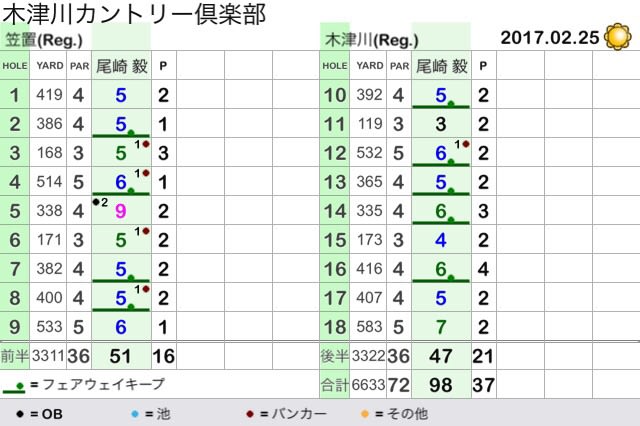The width and height of the screenshot is (640, 426).
Task: Click the dark red バンカー dot in the legend
Action: 250,414
